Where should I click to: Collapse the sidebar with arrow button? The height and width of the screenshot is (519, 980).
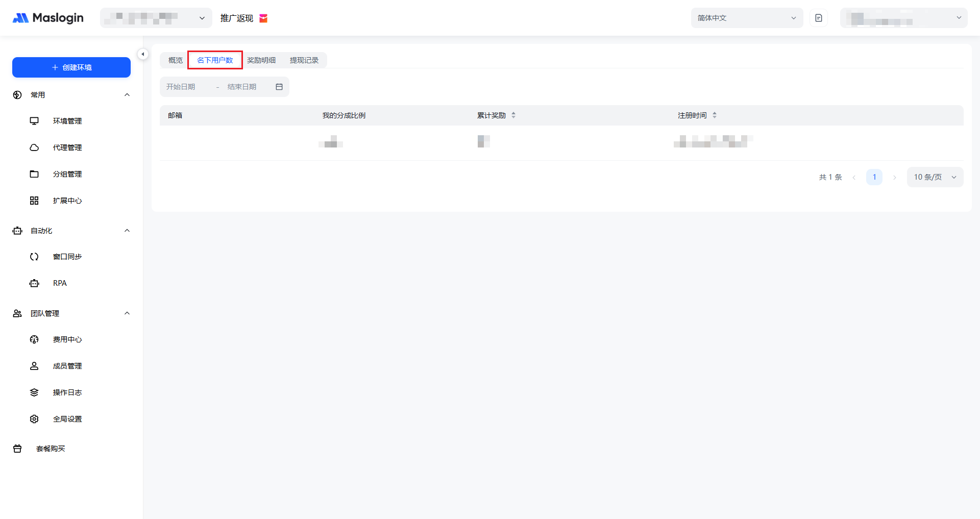[143, 54]
